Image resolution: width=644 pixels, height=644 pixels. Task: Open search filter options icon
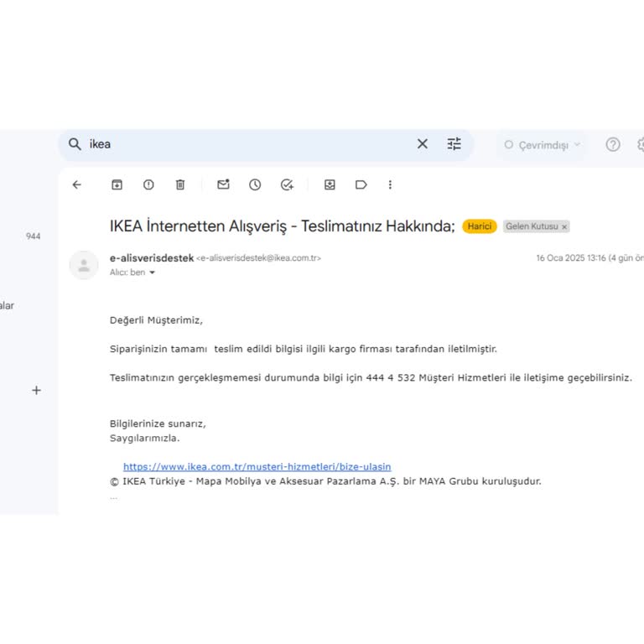click(454, 143)
